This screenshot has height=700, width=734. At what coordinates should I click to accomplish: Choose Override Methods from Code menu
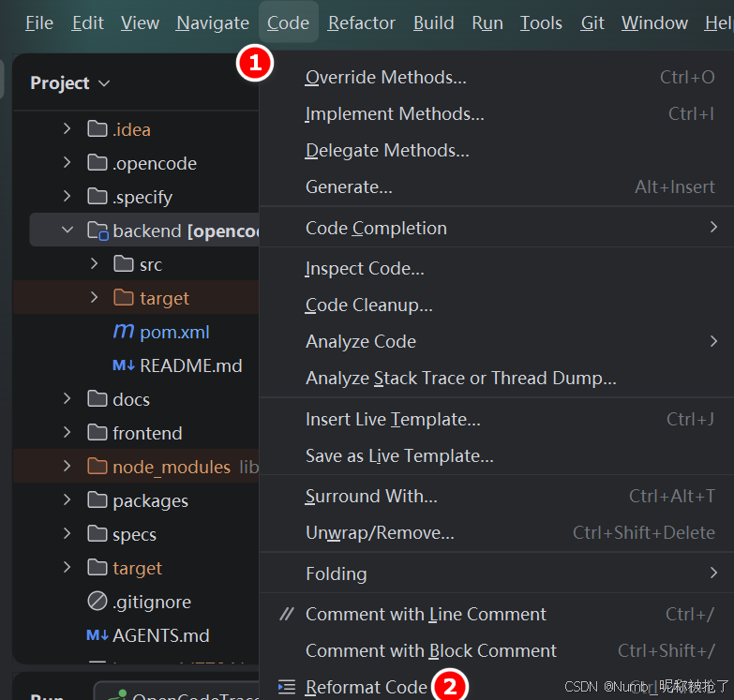(497, 77)
